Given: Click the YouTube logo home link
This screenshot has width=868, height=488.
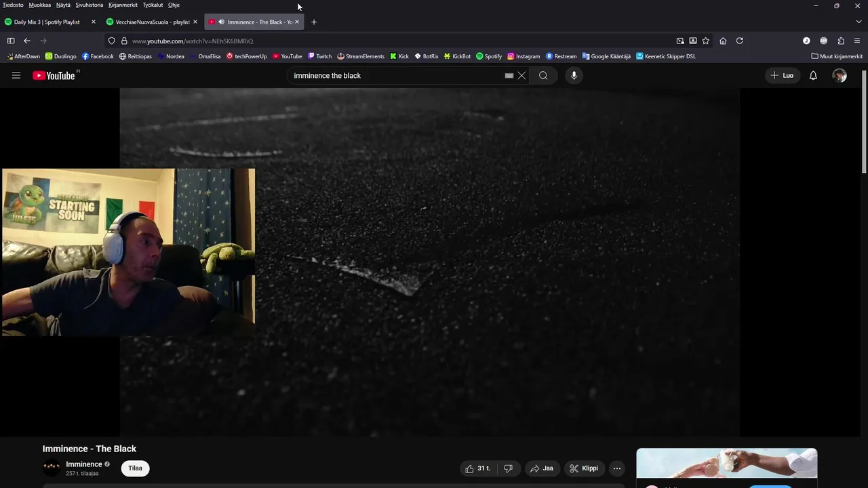Looking at the screenshot, I should pyautogui.click(x=54, y=75).
